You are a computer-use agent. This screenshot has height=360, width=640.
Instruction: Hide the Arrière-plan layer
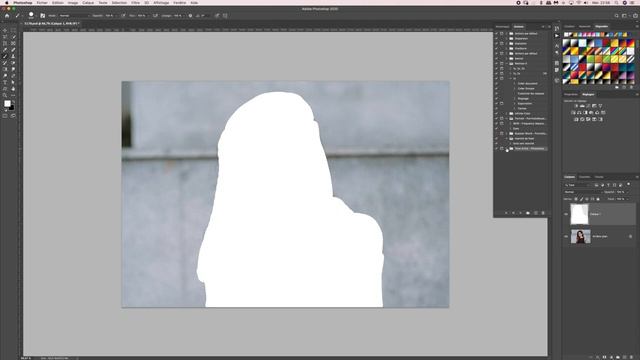[566, 236]
